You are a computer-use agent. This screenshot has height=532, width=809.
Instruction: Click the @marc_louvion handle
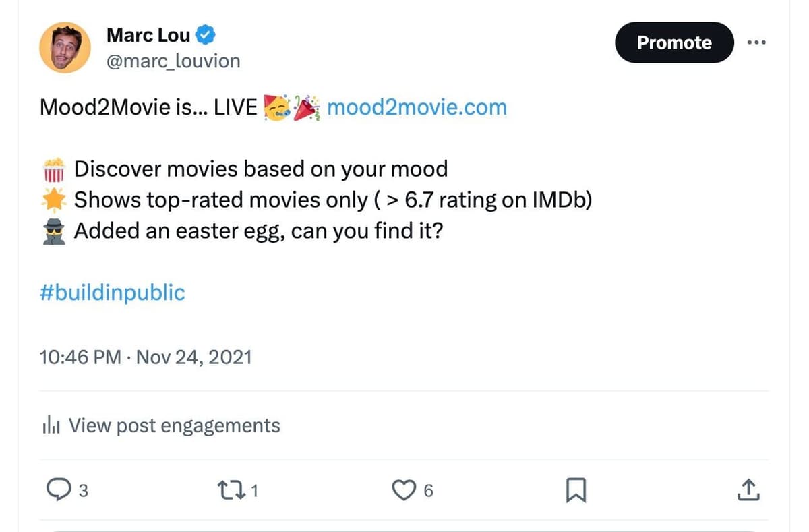coord(173,61)
